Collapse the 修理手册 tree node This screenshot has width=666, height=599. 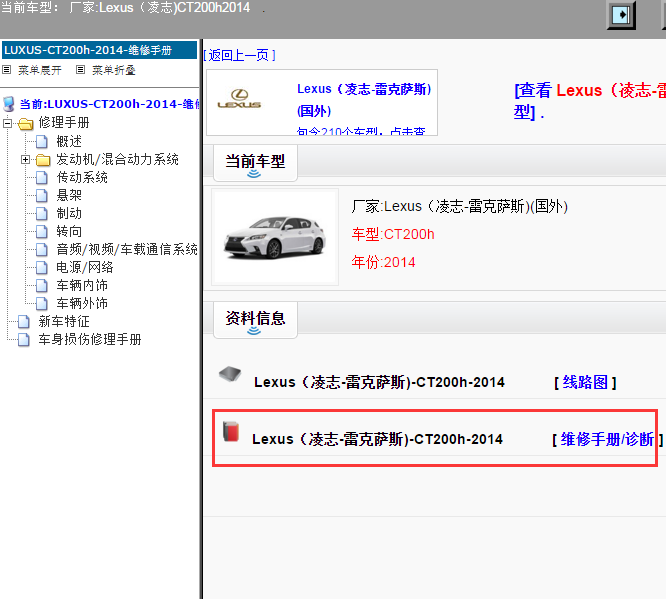pyautogui.click(x=7, y=124)
